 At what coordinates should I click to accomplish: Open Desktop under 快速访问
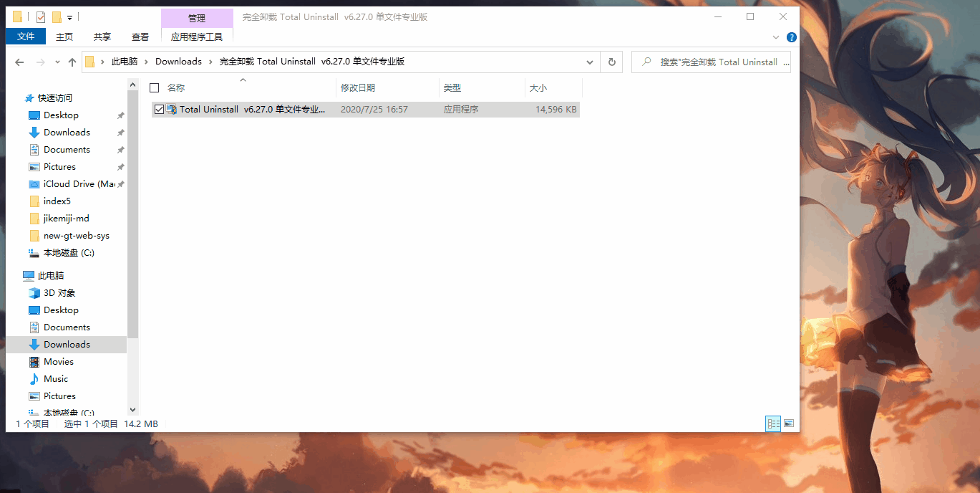(61, 115)
